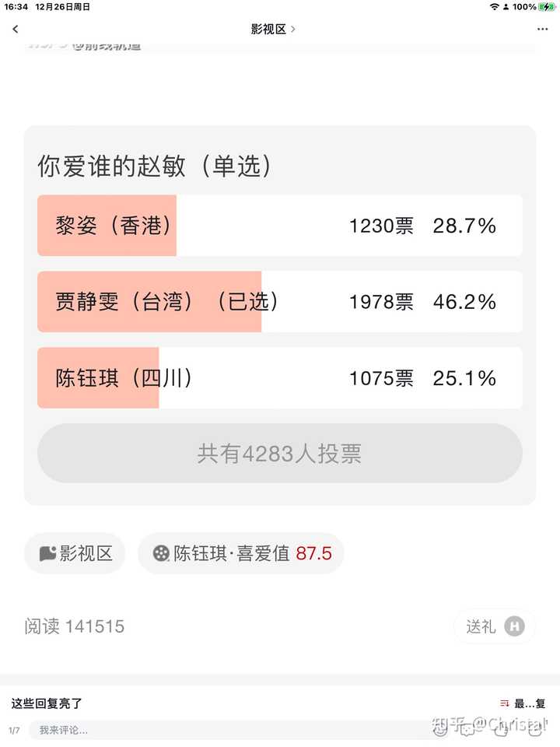
Task: Tap the 1/7 page indicator
Action: [x=14, y=730]
